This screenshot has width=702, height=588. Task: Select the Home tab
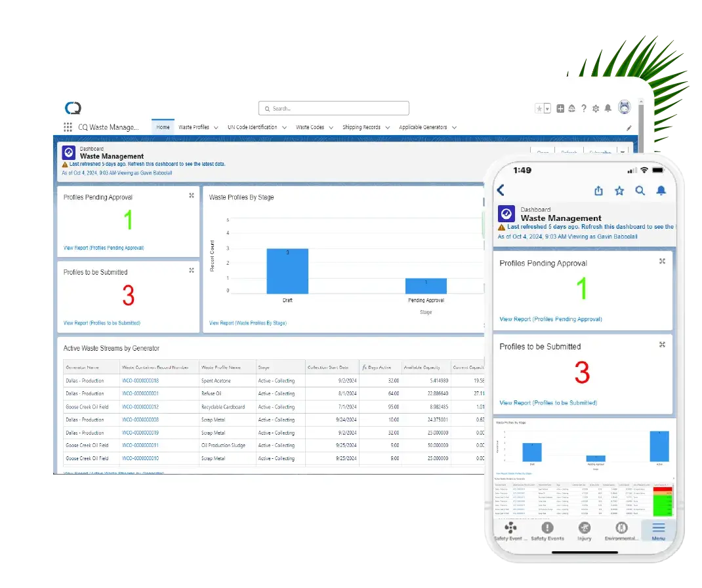(x=163, y=127)
